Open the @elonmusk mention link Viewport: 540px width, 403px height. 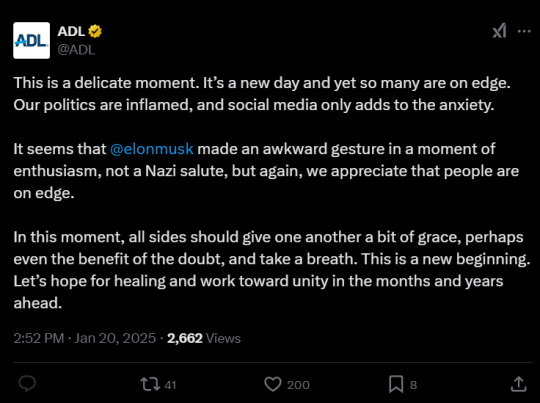pos(152,149)
